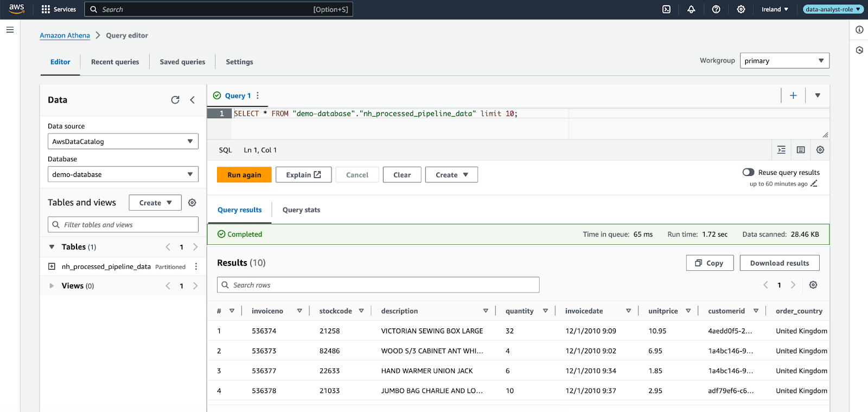Switch to Saved queries tab
868x412 pixels.
[x=182, y=62]
